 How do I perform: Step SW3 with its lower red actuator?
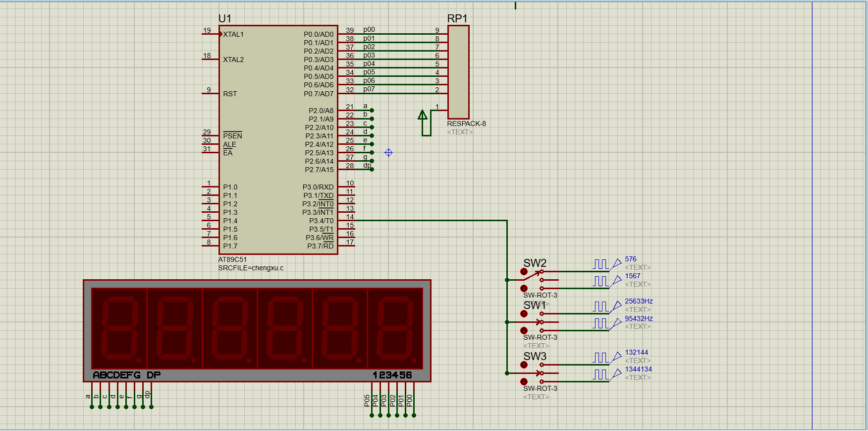[524, 381]
